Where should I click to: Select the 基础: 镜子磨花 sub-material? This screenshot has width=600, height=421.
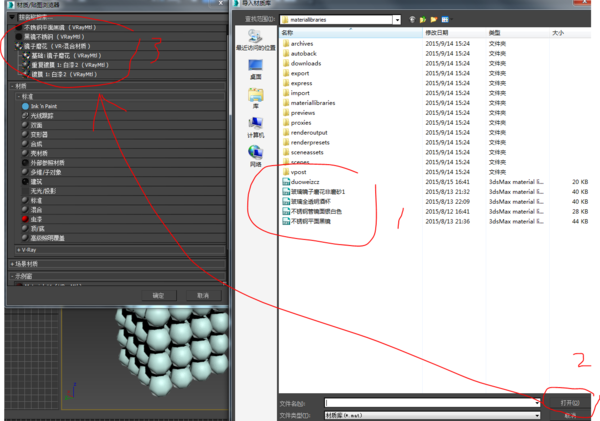pyautogui.click(x=62, y=55)
